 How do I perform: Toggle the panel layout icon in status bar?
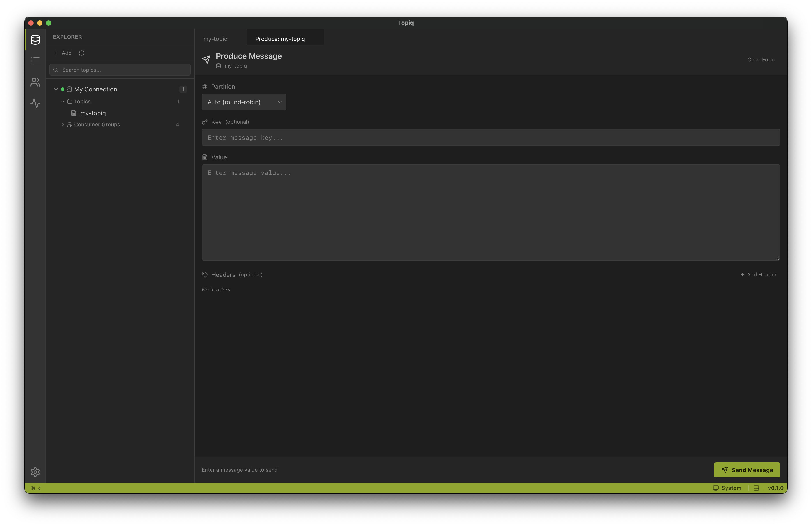pos(756,488)
